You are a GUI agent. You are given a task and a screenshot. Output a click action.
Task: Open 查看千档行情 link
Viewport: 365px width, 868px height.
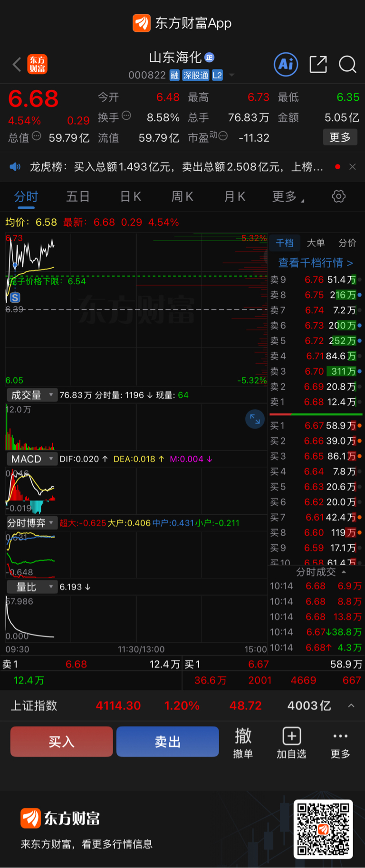click(316, 263)
